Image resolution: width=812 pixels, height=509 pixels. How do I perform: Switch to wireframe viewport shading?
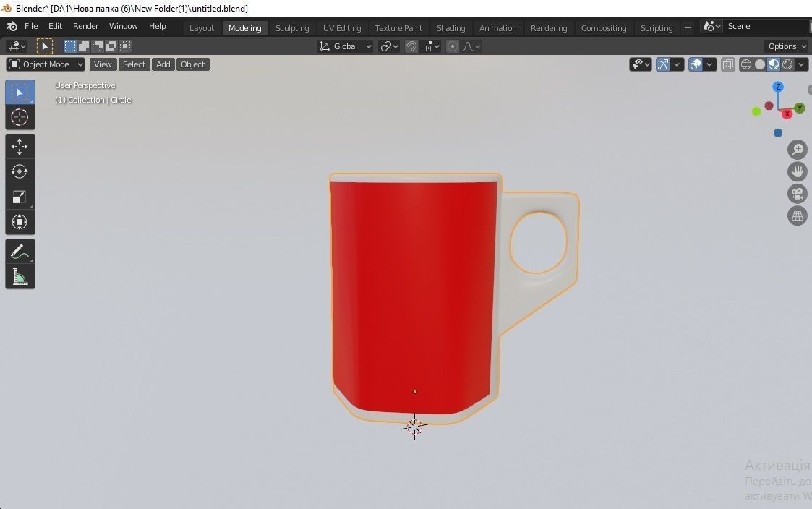(745, 64)
